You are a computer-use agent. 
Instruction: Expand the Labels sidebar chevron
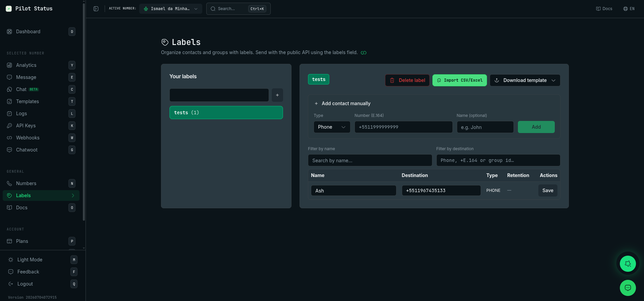[73, 196]
